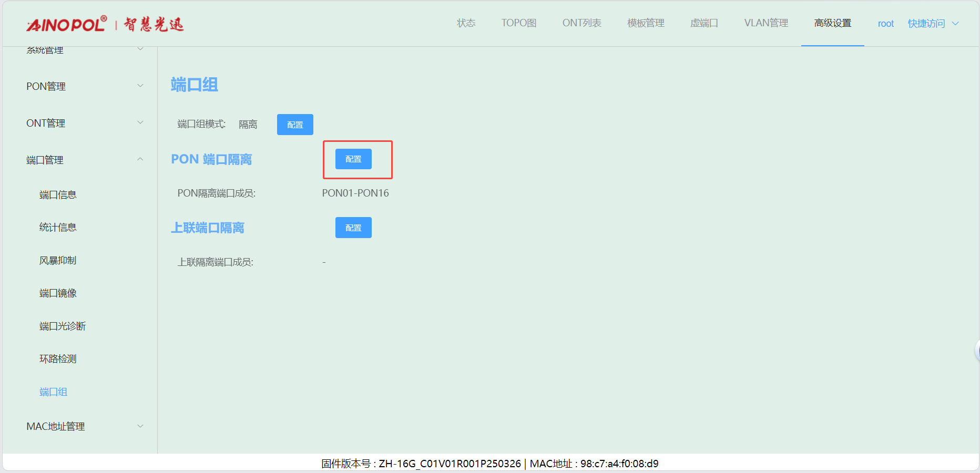Go to the ONT列表 tab

coord(581,23)
